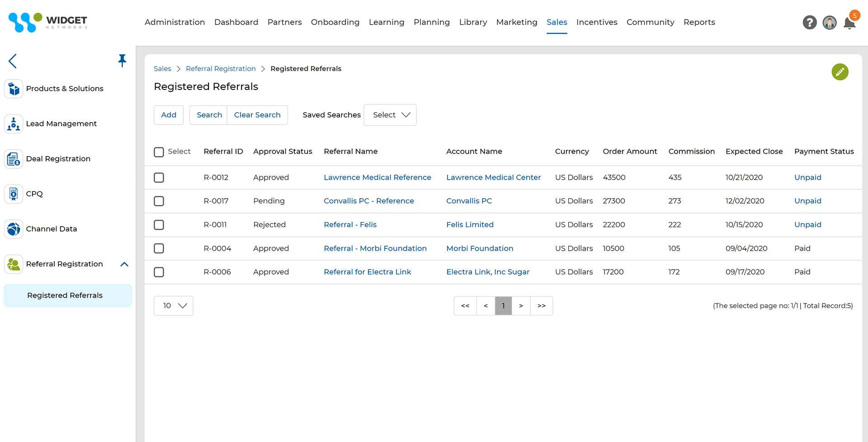Image resolution: width=868 pixels, height=442 pixels.
Task: Click the green edit pencil icon
Action: [840, 71]
